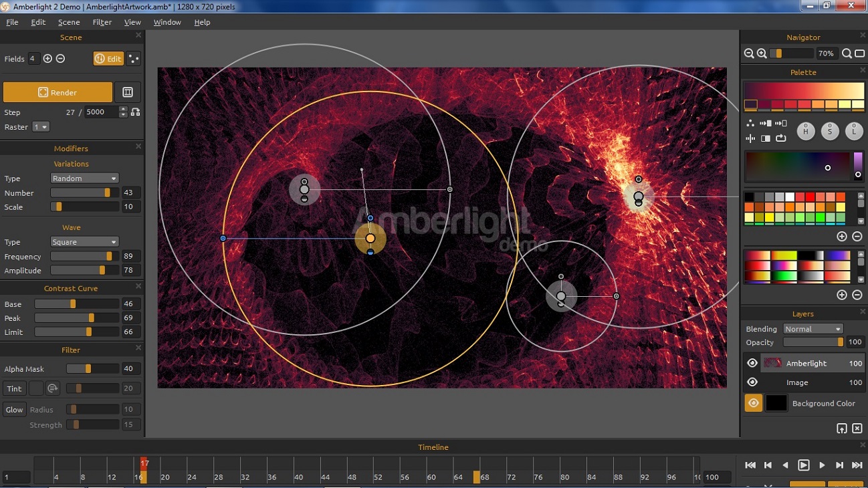Click the timeline keyframe marker near 67
This screenshot has height=488, width=868.
(477, 477)
